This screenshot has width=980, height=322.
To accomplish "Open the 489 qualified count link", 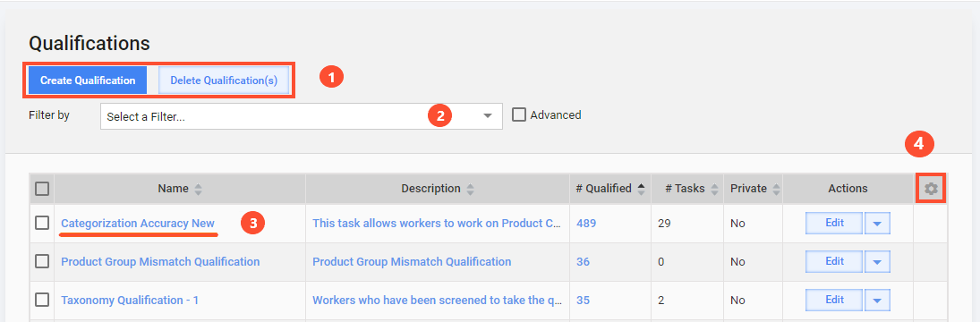I will pos(587,223).
